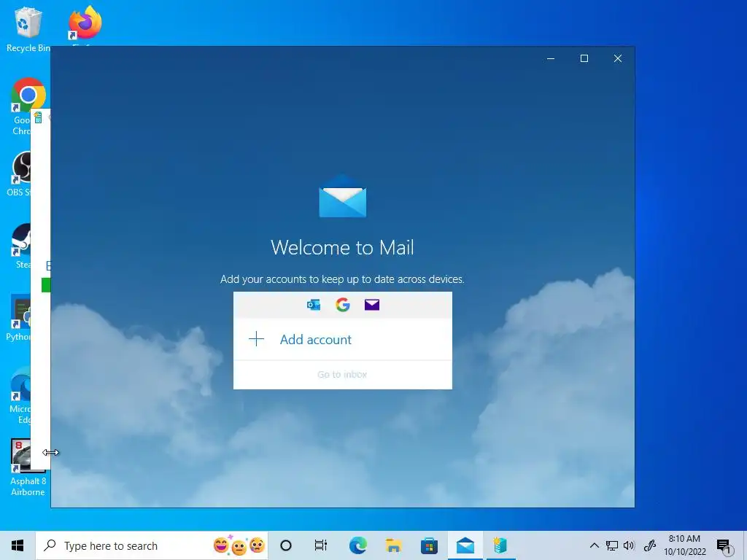Open Microsoft Edge from the taskbar
747x560 pixels.
pyautogui.click(x=357, y=545)
